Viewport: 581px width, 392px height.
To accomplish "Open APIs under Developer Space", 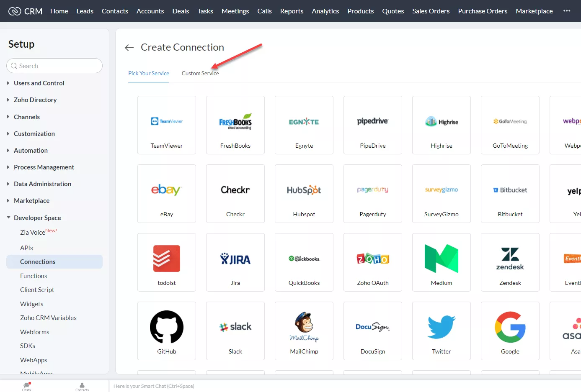I will click(x=26, y=248).
